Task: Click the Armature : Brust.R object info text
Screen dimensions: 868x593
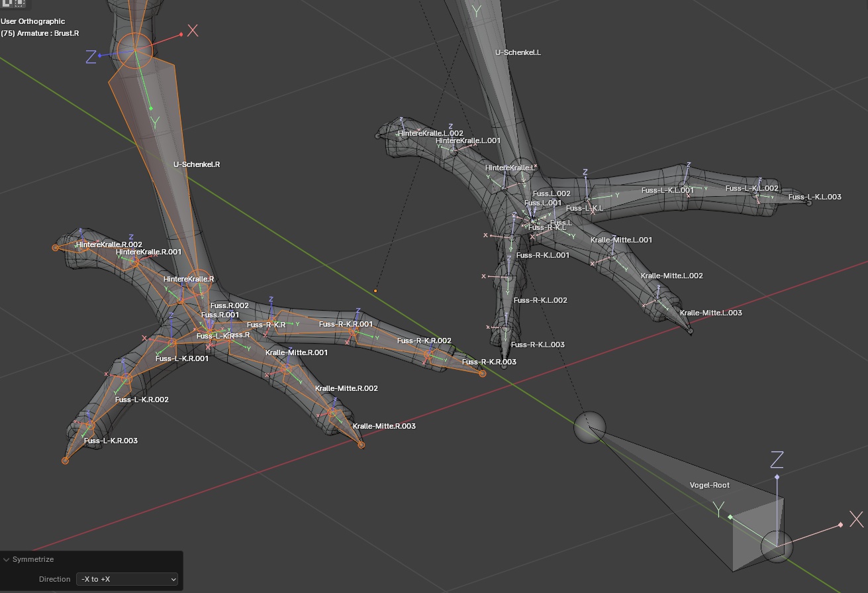Action: [x=40, y=33]
